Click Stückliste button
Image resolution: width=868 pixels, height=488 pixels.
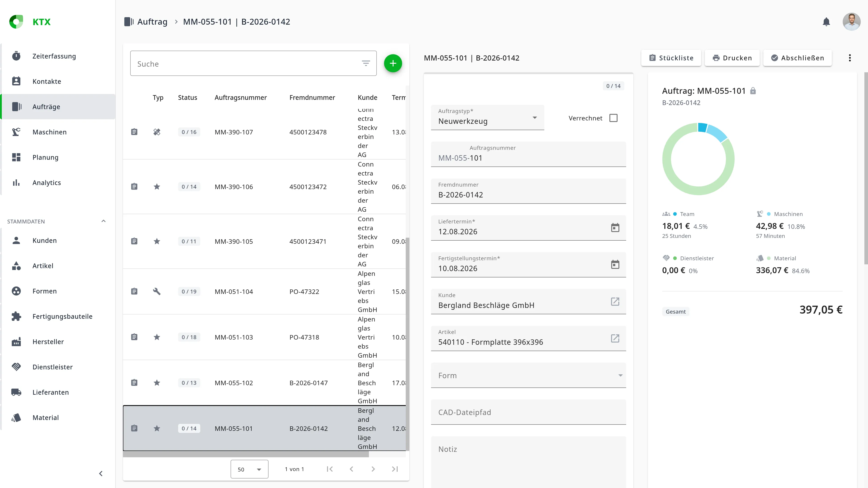point(671,58)
